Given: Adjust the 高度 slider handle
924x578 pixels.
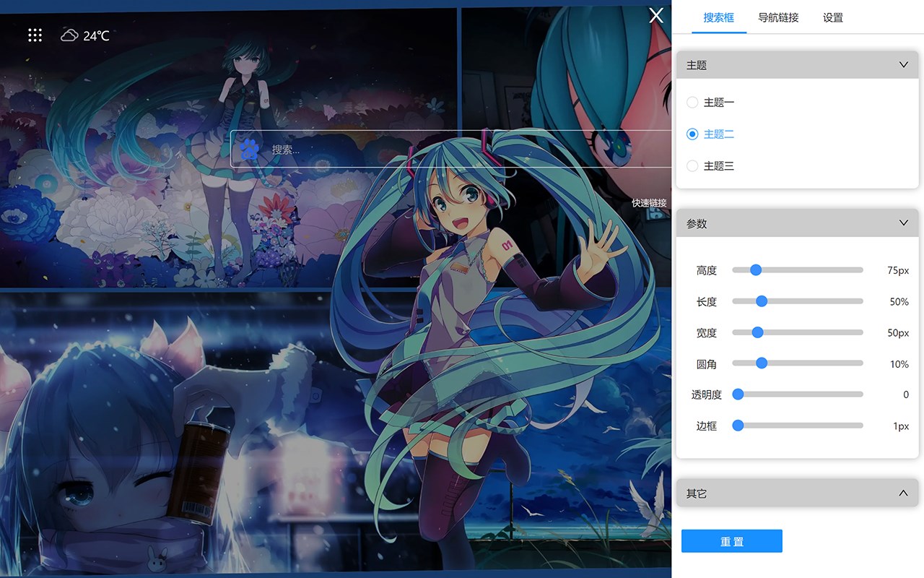Looking at the screenshot, I should coord(756,270).
